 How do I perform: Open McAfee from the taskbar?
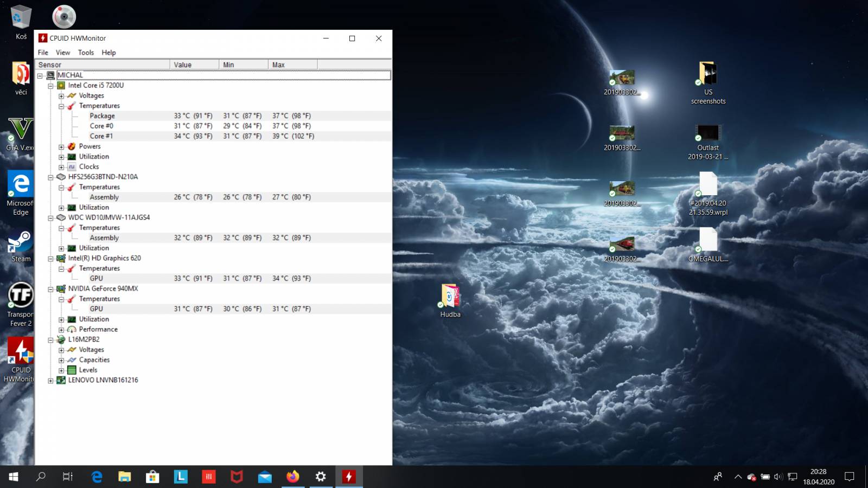click(237, 477)
